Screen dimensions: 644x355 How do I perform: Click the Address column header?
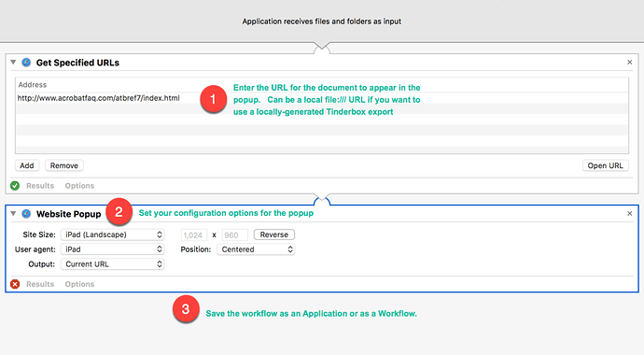[x=33, y=85]
